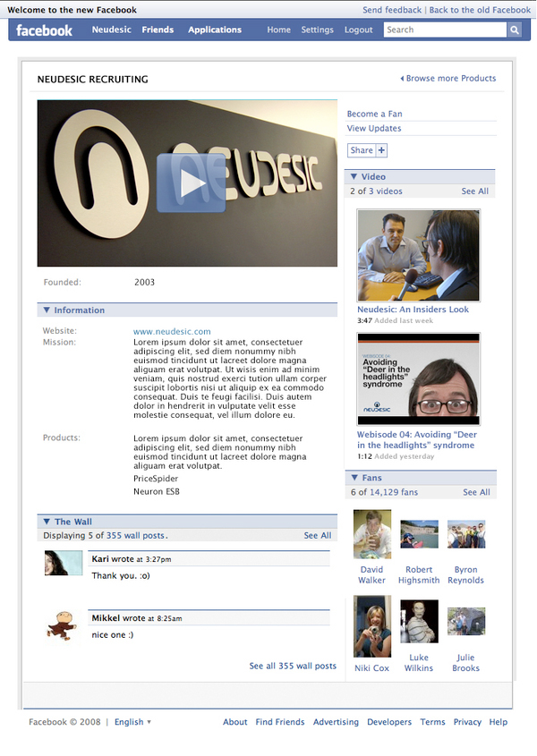
Task: Click the 14,129 fans count link
Action: pos(394,492)
